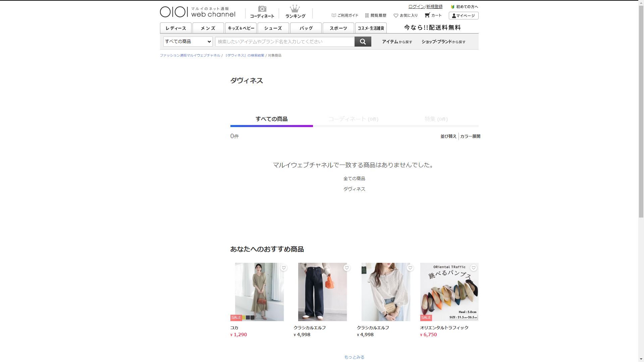The height and width of the screenshot is (362, 644).
Task: Toggle the heart on the dark jeans item
Action: (347, 268)
